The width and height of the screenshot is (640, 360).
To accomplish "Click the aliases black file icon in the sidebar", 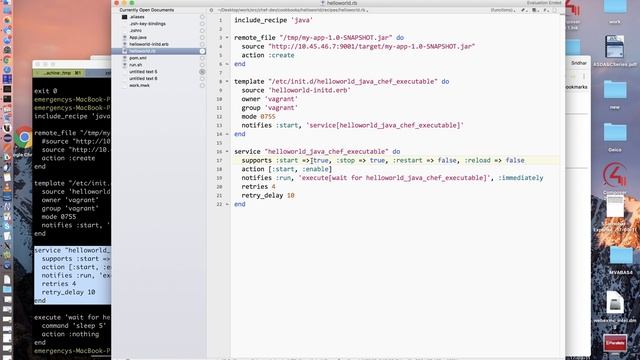I will (x=124, y=17).
